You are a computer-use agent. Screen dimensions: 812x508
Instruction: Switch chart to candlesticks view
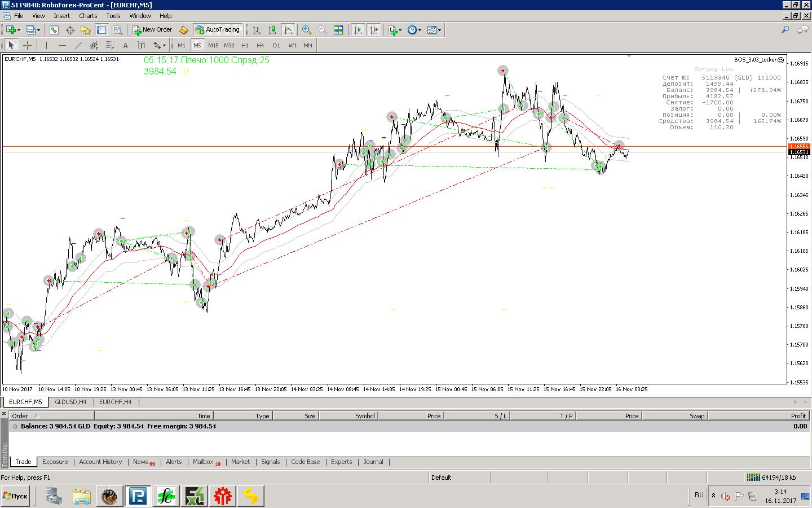[x=272, y=30]
